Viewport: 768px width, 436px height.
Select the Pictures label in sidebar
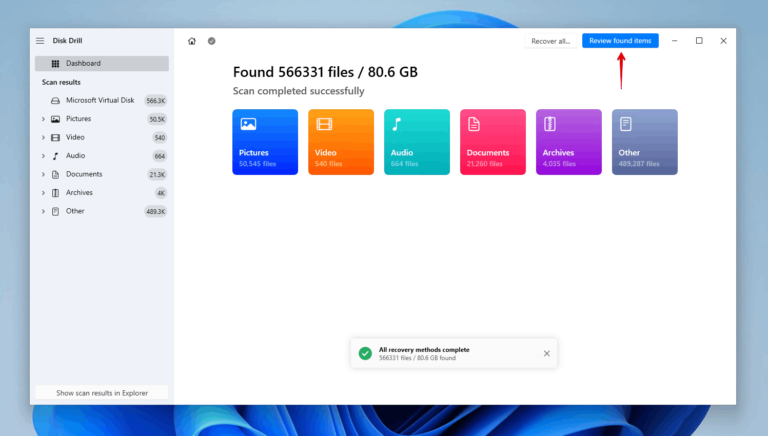coord(78,119)
